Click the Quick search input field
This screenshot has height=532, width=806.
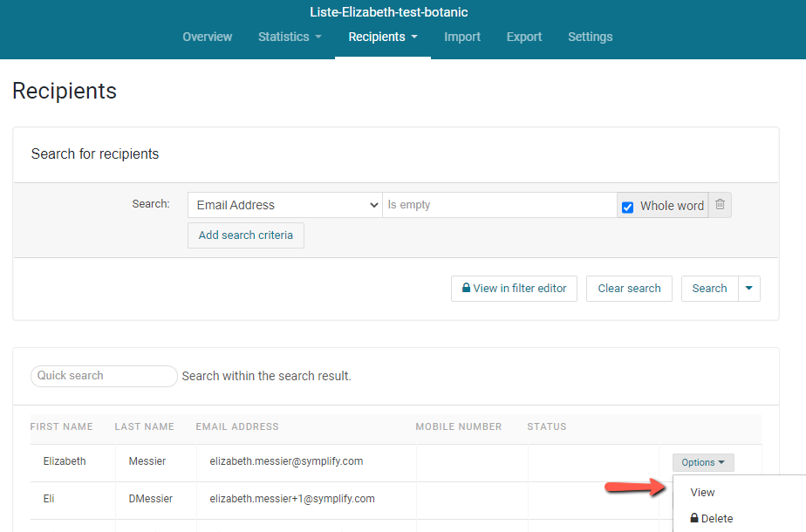(104, 376)
